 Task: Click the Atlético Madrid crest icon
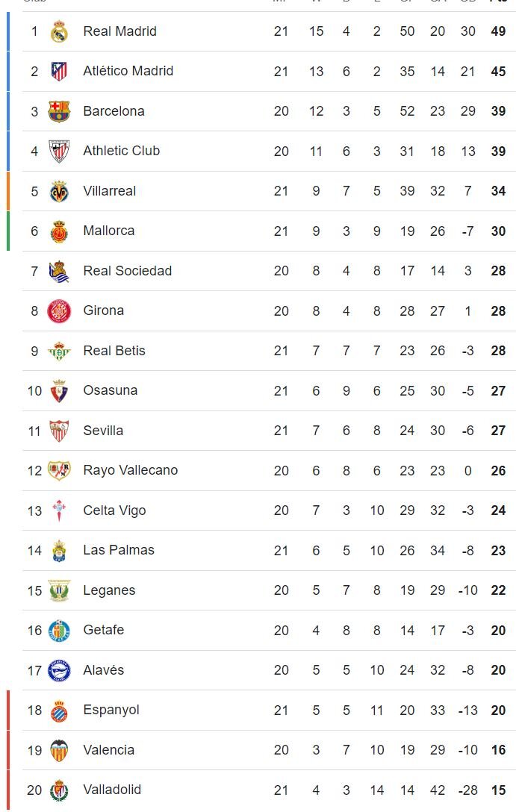(59, 72)
